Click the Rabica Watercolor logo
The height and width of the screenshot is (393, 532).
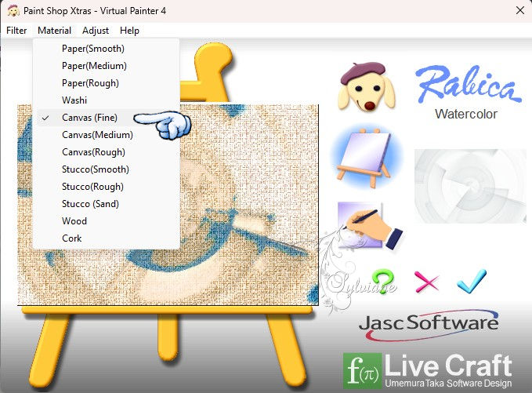coord(468,93)
